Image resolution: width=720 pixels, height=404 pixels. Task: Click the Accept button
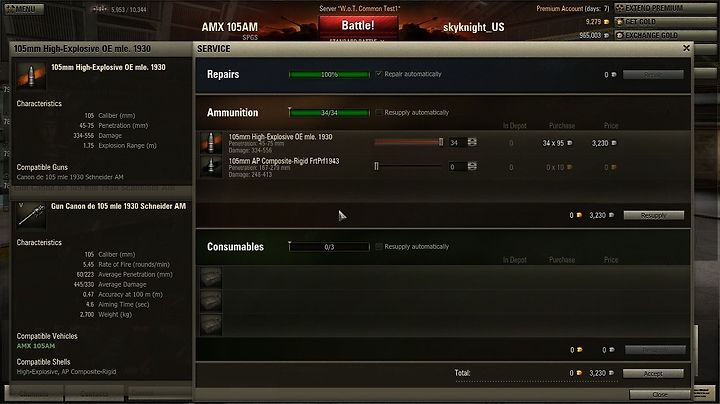[x=653, y=374]
